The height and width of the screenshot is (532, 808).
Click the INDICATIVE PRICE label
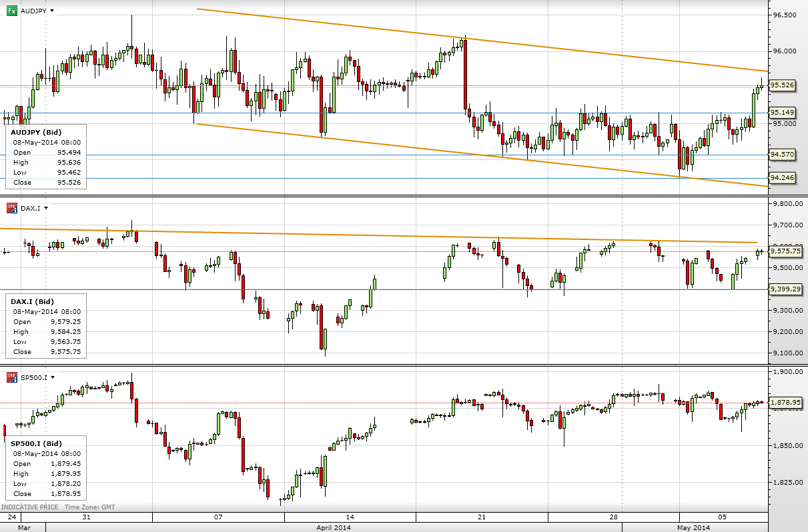click(x=29, y=507)
